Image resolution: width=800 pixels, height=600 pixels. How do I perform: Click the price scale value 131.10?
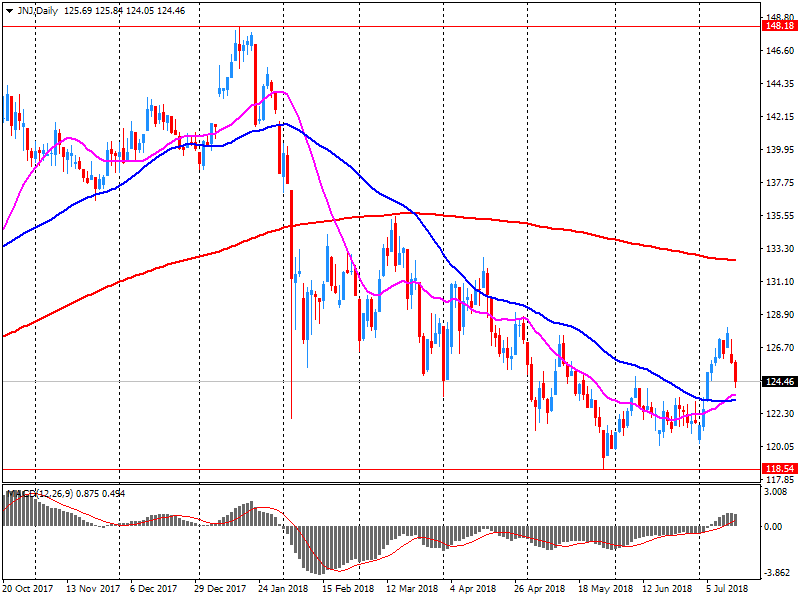point(781,282)
